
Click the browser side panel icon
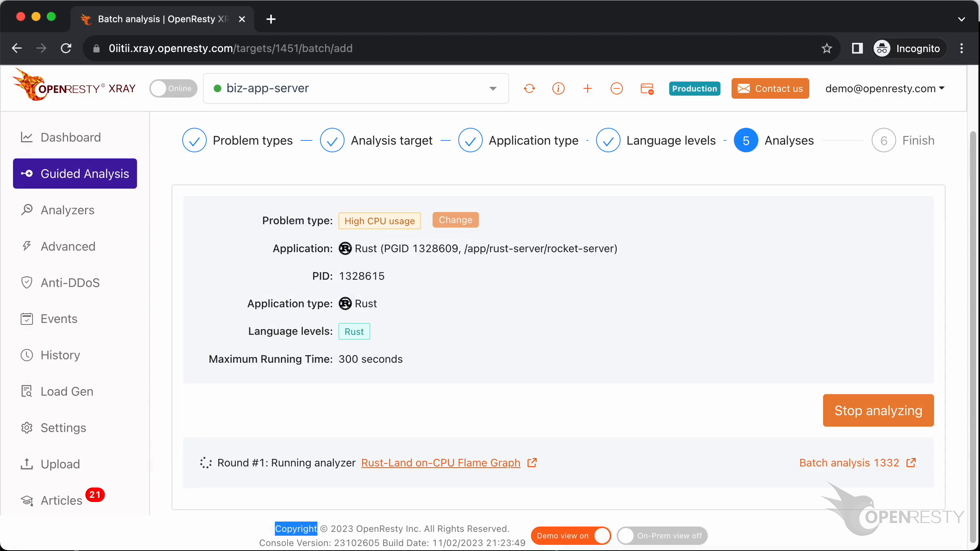[857, 48]
